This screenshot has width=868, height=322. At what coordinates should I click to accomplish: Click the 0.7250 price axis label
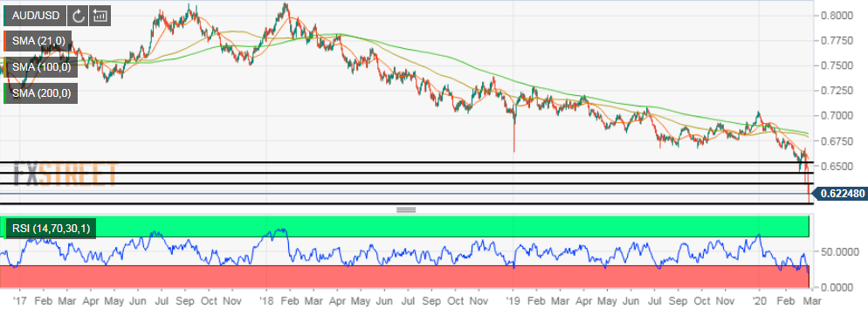click(x=836, y=90)
